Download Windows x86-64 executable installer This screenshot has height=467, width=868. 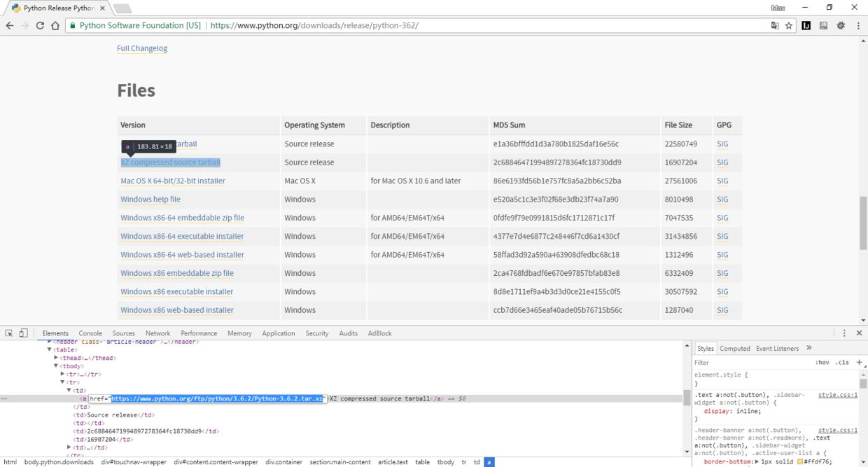tap(182, 236)
